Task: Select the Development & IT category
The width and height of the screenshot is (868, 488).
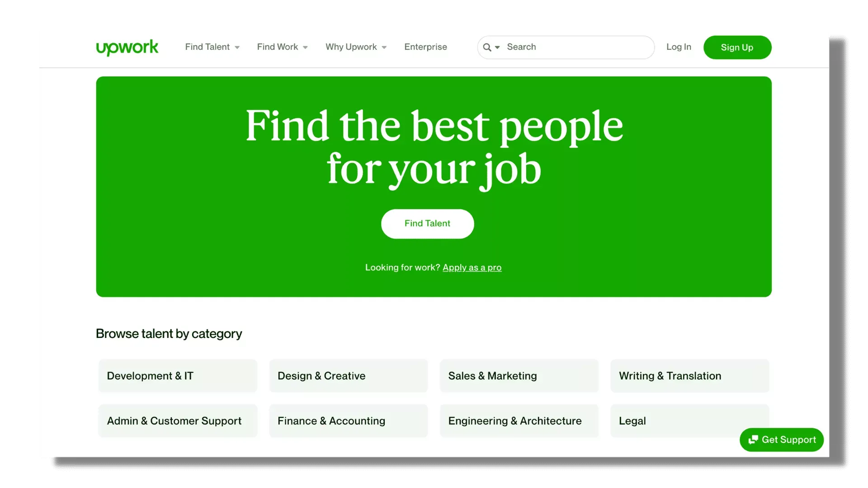Action: coord(177,375)
